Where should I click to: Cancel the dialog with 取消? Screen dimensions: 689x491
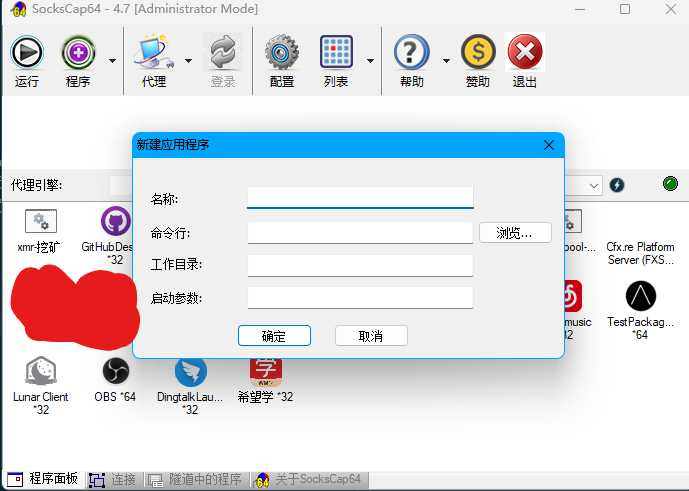pos(371,336)
